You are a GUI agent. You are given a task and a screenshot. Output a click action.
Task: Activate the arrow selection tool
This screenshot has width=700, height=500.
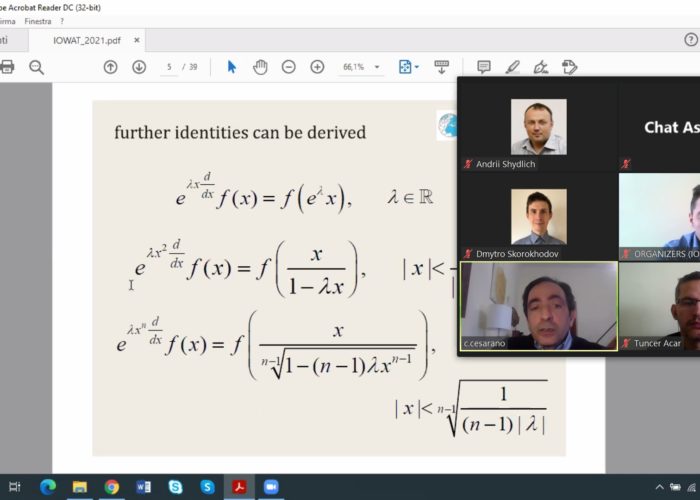tap(232, 67)
